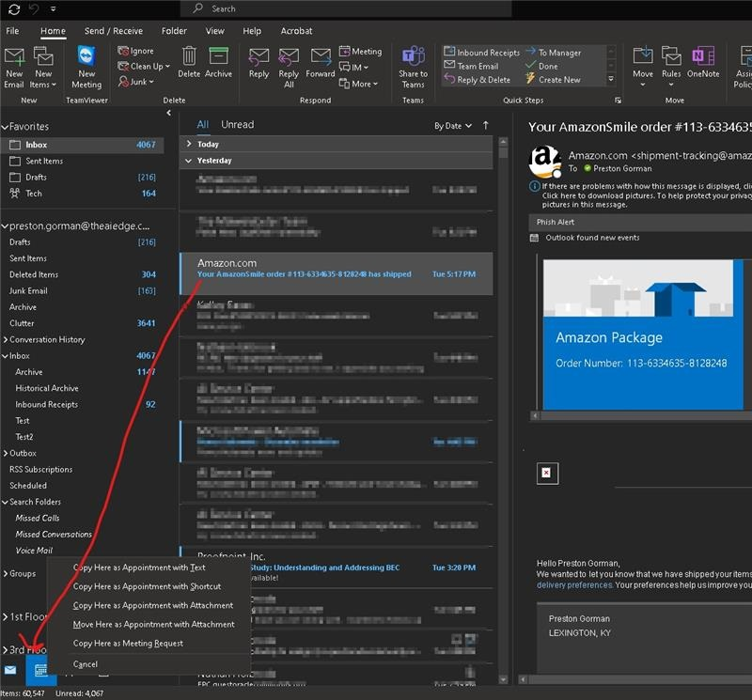Viewport: 752px width, 700px height.
Task: Choose Copy Here as Meeting Request
Action: point(128,644)
